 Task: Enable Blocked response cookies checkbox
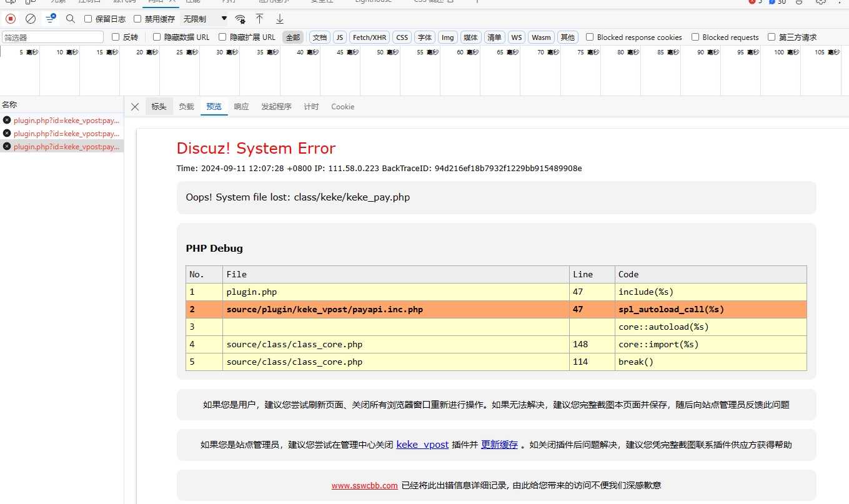click(x=590, y=37)
